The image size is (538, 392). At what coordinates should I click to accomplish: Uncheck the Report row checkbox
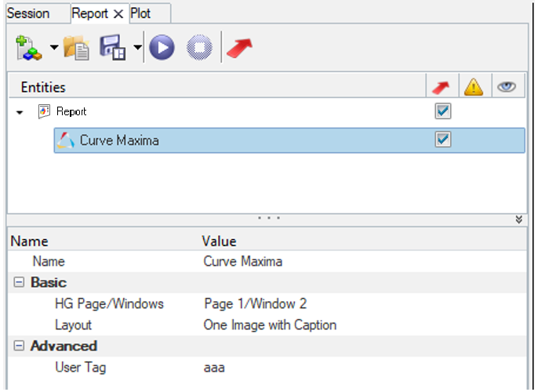(443, 111)
